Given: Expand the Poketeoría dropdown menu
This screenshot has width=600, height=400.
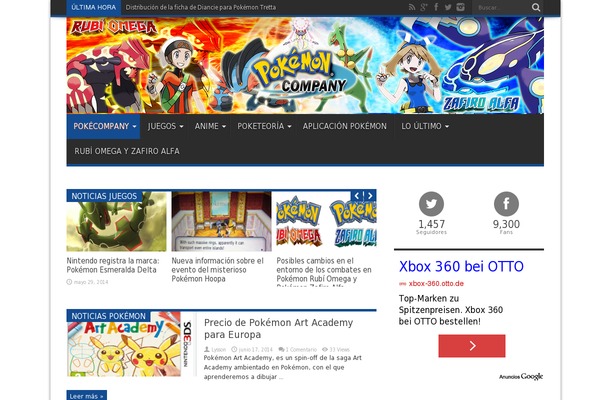Looking at the screenshot, I should coord(264,126).
